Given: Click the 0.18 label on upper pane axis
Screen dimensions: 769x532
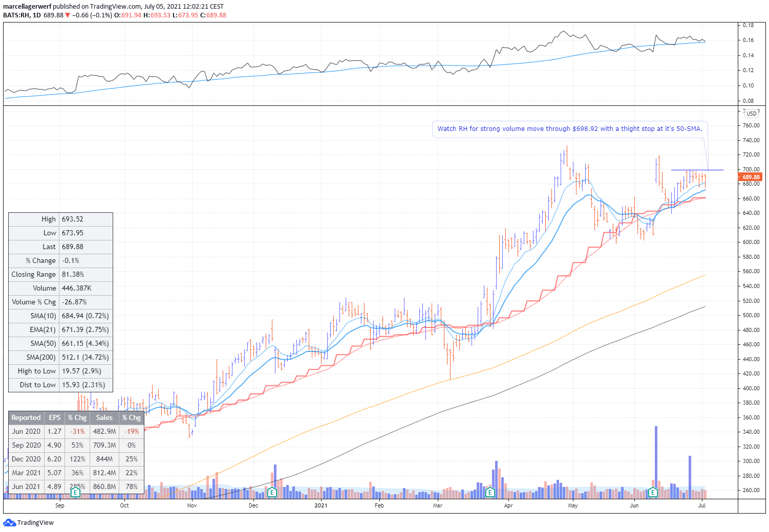Looking at the screenshot, I should tap(748, 25).
